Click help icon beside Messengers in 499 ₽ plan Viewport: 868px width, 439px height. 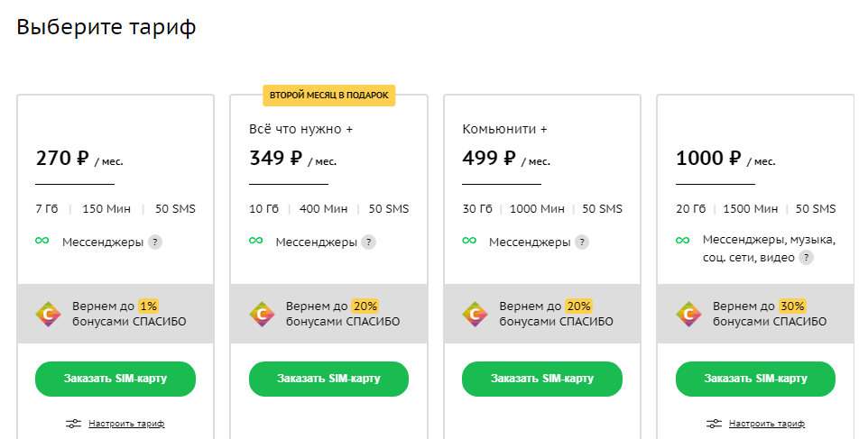coord(582,242)
